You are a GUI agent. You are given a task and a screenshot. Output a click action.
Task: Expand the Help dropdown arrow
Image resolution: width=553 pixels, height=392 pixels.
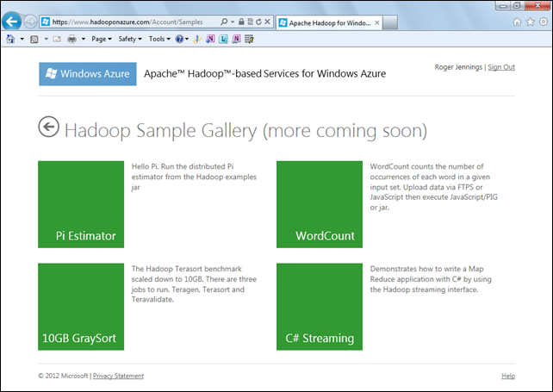tap(187, 39)
